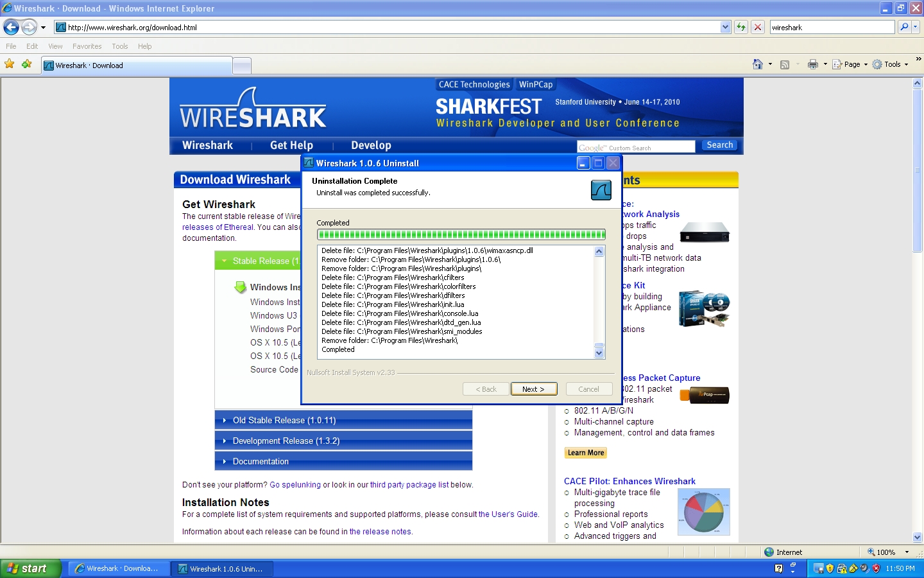924x578 pixels.
Task: Open the zoom level dropdown in the status bar
Action: (x=907, y=552)
